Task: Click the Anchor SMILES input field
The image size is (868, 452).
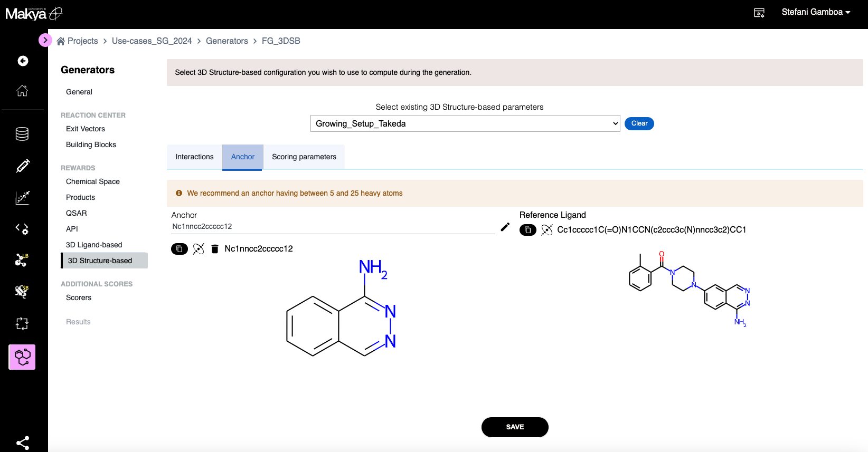Action: (x=333, y=227)
